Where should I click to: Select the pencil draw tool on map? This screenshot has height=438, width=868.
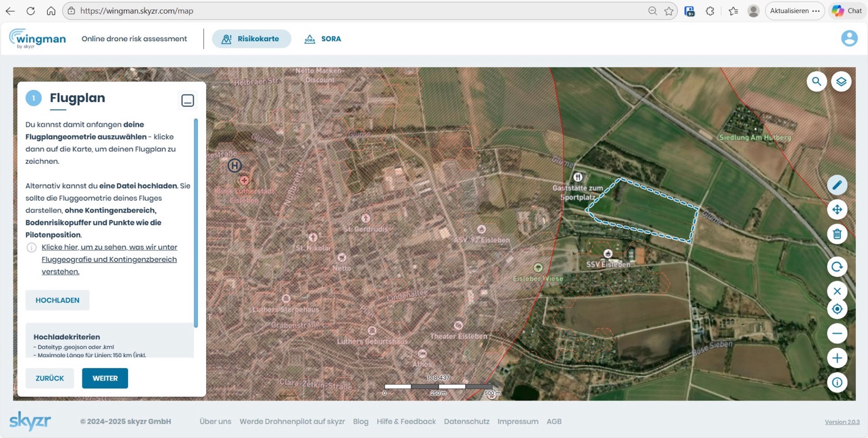click(x=837, y=185)
